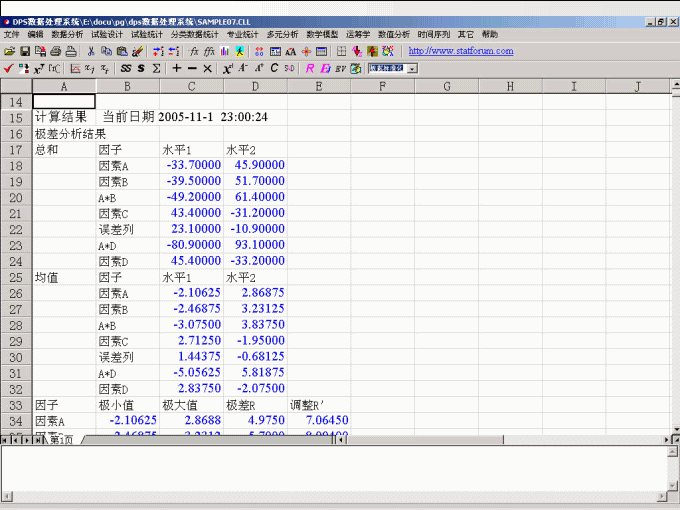Click cell containing 45.90000 in row 18
680x510 pixels.
(255, 166)
